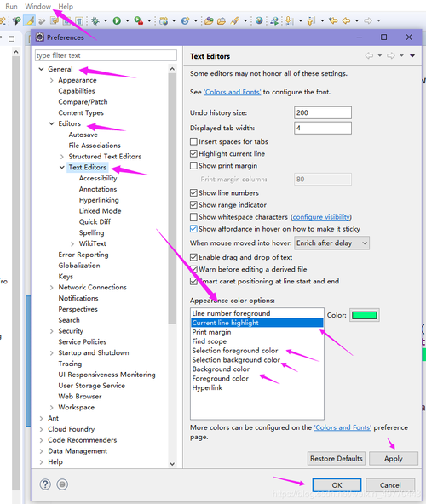Screen dimensions: 426x504
Task: Click the Open Type folder toolbar icon
Action: point(209,21)
